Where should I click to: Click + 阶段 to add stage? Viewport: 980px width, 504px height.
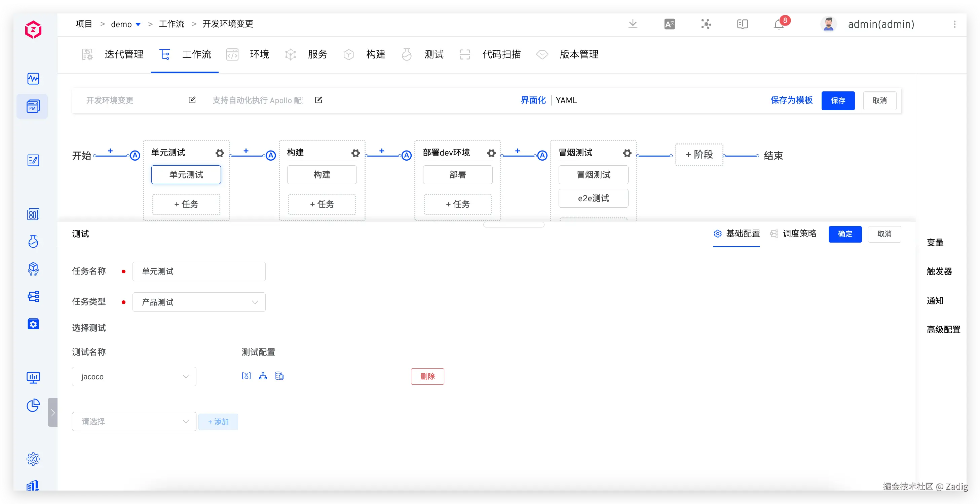[x=699, y=155]
